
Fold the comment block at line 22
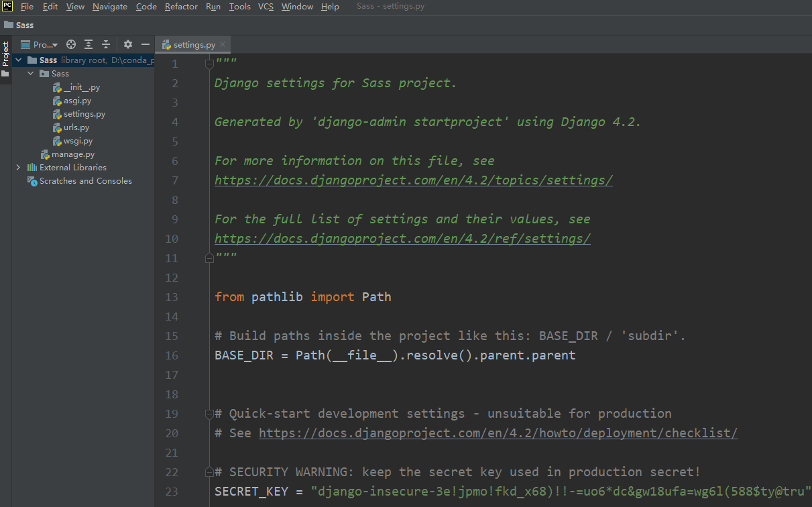click(x=209, y=472)
